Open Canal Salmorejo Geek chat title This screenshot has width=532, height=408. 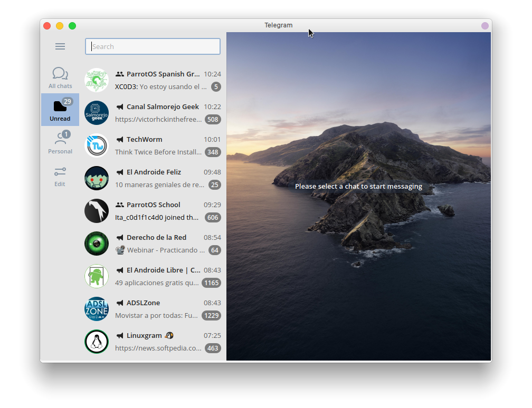(163, 106)
